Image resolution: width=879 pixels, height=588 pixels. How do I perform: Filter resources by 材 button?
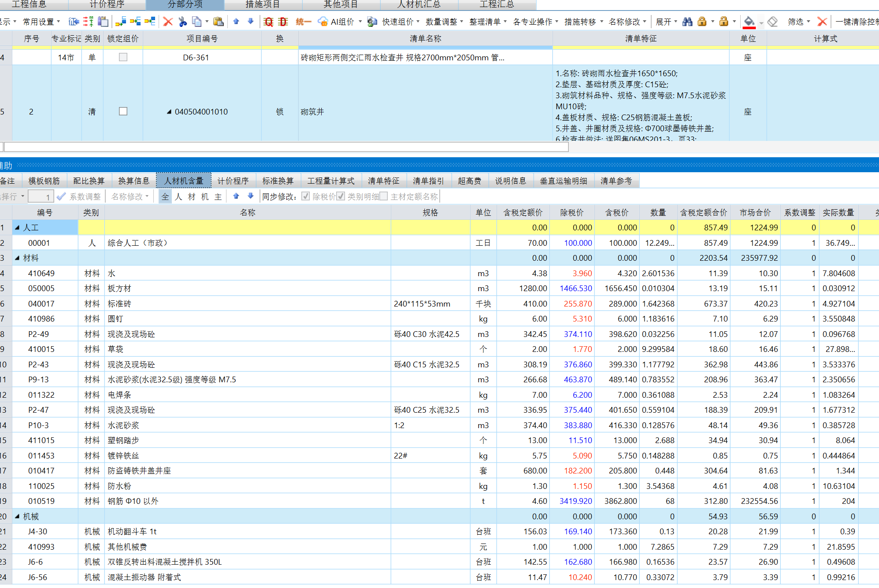tap(192, 196)
